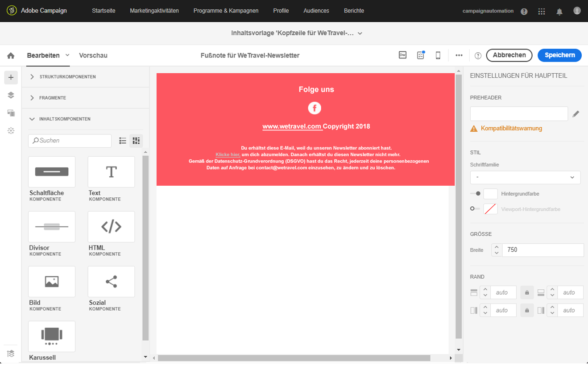This screenshot has width=588, height=379.
Task: Open the image assets rail icon
Action: (x=11, y=113)
